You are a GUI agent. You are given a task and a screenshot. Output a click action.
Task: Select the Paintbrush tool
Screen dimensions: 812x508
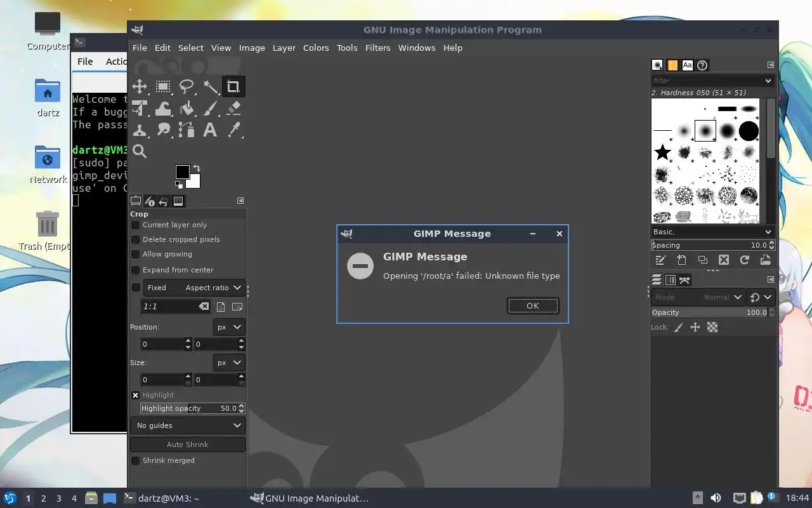point(210,109)
